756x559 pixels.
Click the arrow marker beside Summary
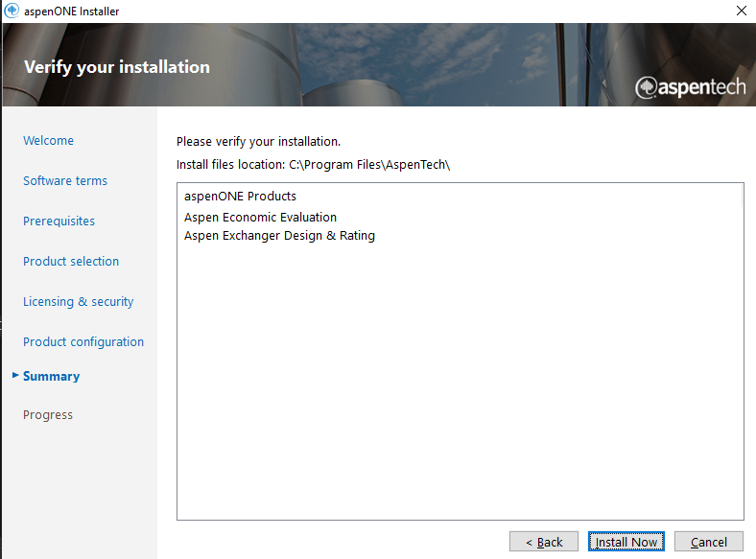click(x=15, y=376)
